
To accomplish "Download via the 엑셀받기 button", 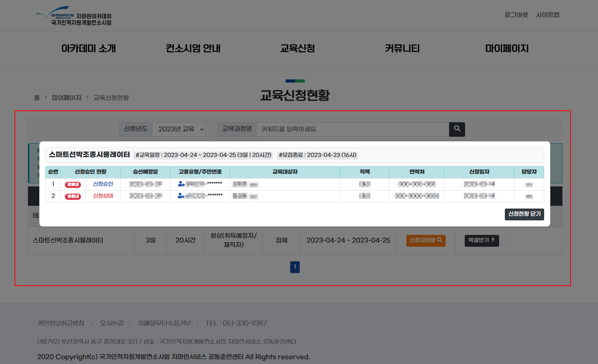I will [x=482, y=240].
